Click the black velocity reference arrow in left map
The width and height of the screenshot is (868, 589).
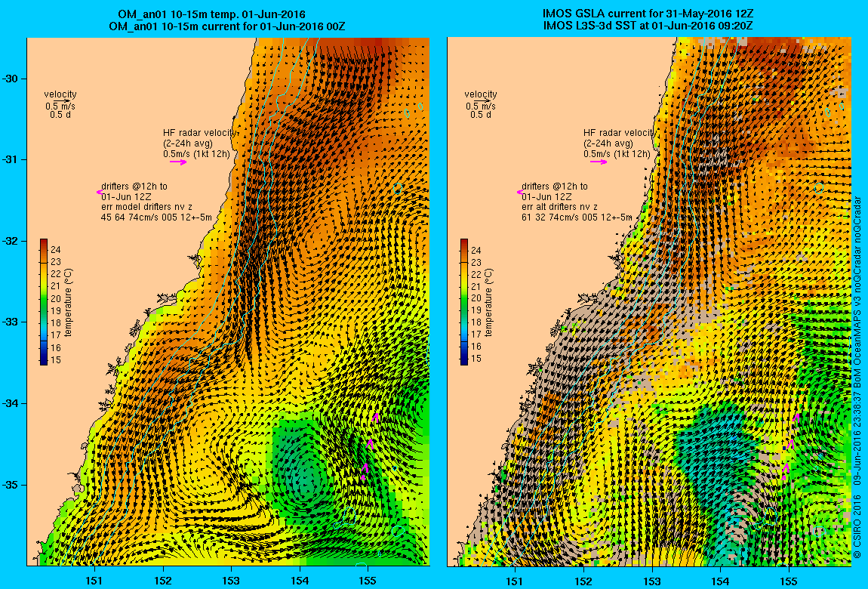[62, 100]
